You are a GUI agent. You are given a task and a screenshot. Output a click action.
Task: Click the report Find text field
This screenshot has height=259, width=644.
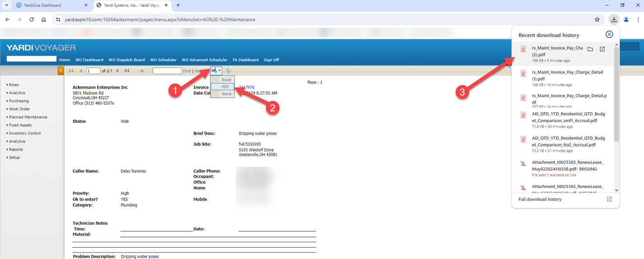tap(167, 71)
